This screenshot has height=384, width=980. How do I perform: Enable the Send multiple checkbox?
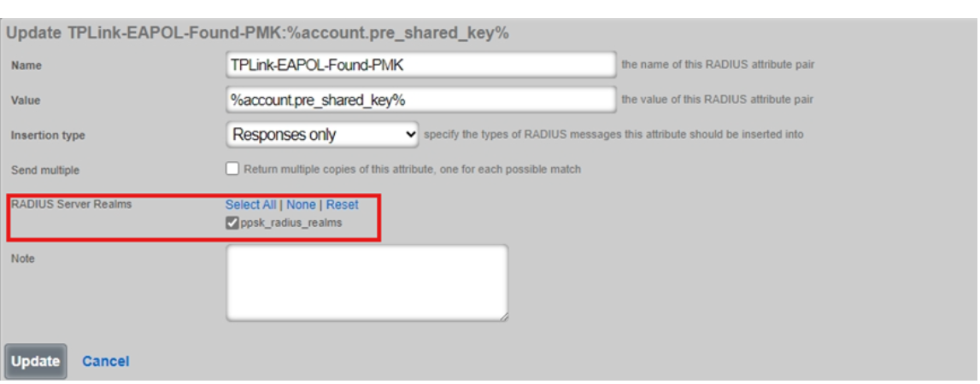232,169
